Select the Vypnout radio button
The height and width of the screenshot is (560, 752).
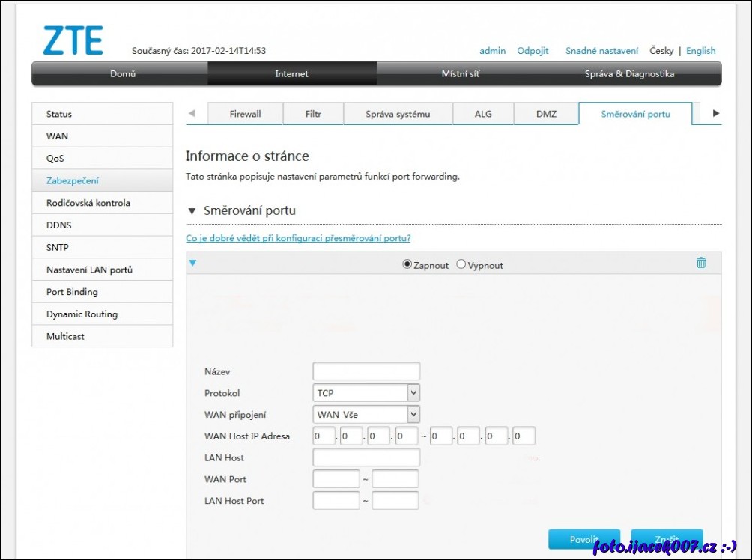461,264
